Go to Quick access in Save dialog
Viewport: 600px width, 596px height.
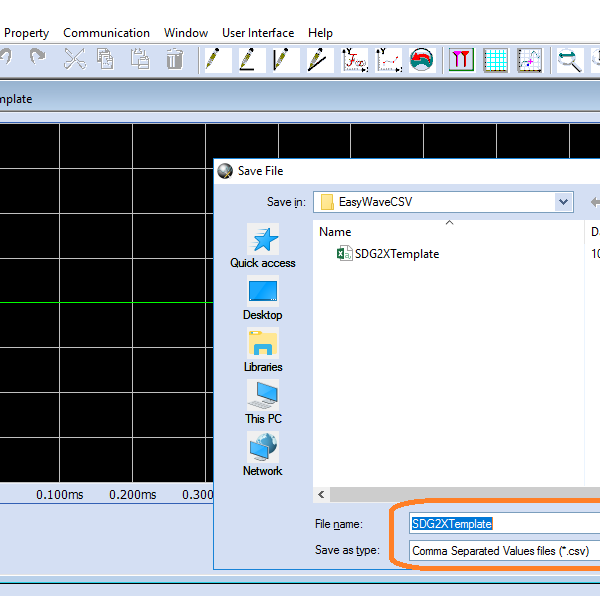click(263, 247)
